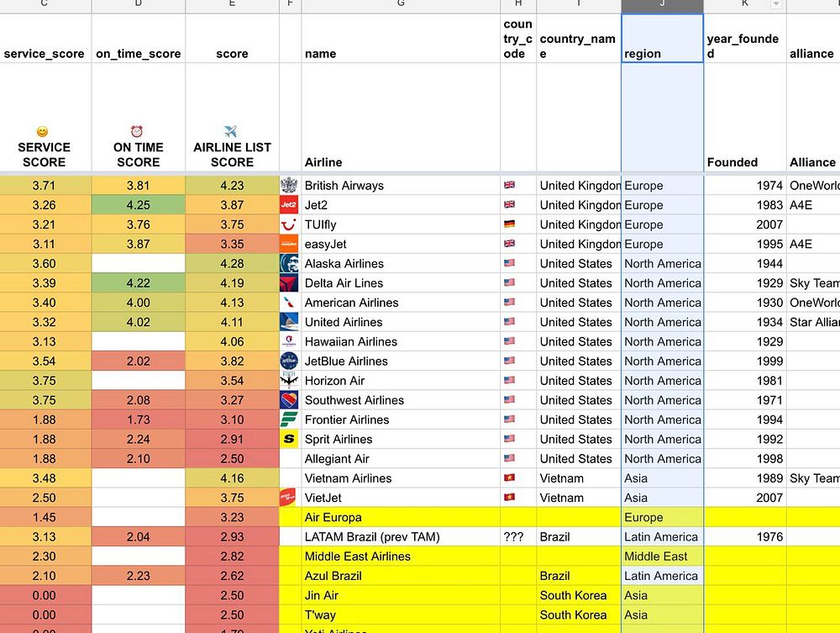The height and width of the screenshot is (633, 840).
Task: Open the filter dropdown on column K header
Action: [x=775, y=4]
